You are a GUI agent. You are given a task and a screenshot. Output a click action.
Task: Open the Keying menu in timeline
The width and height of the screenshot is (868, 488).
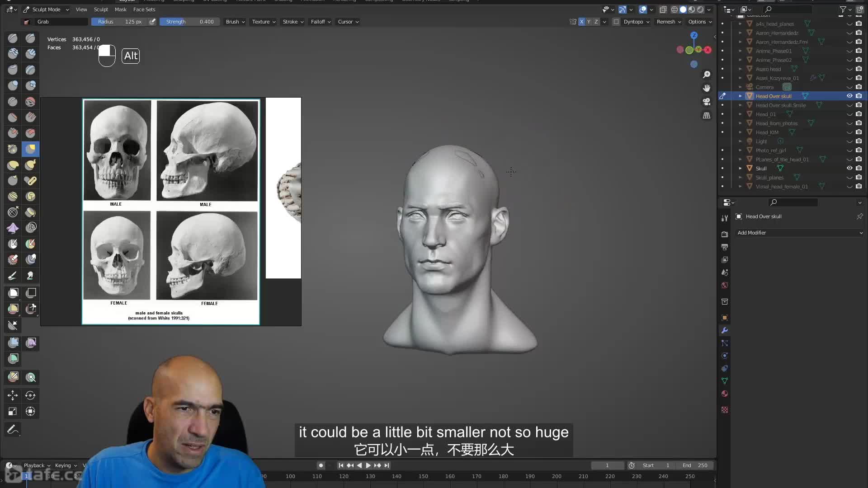66,465
